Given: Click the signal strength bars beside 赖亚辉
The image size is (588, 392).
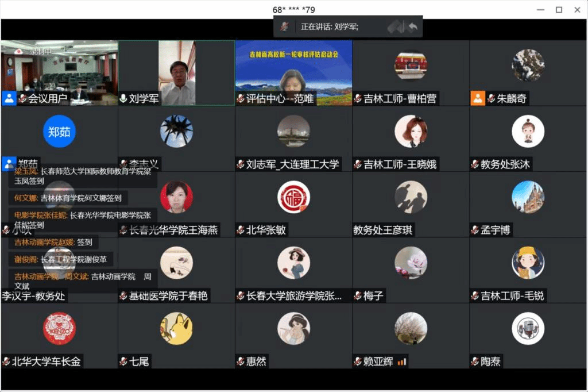Looking at the screenshot, I should pos(402,362).
